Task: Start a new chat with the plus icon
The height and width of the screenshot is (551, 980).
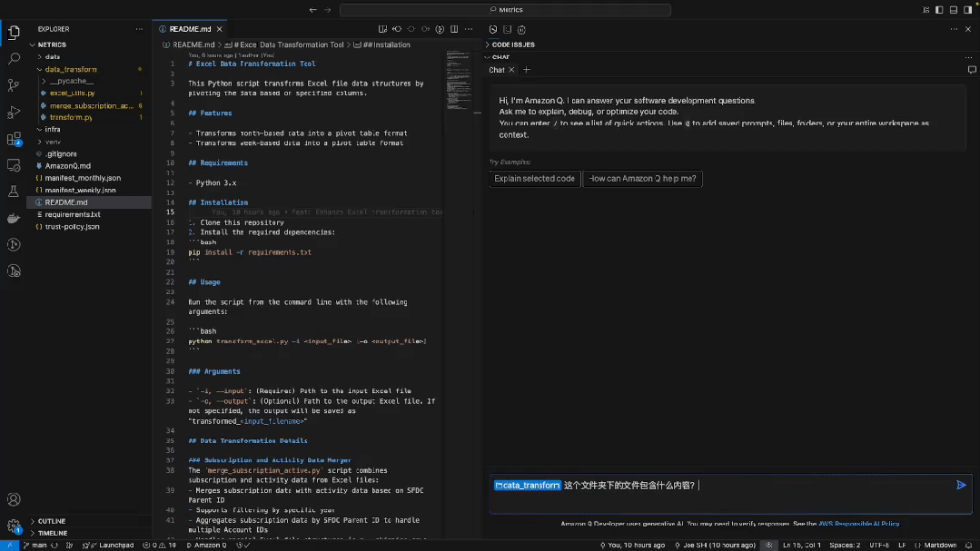Action: pyautogui.click(x=527, y=69)
